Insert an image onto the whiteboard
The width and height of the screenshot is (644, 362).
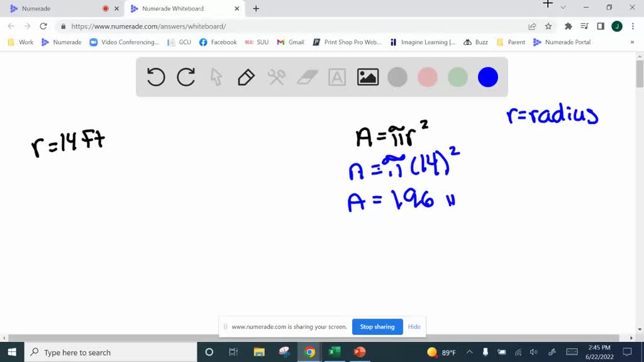pos(367,77)
